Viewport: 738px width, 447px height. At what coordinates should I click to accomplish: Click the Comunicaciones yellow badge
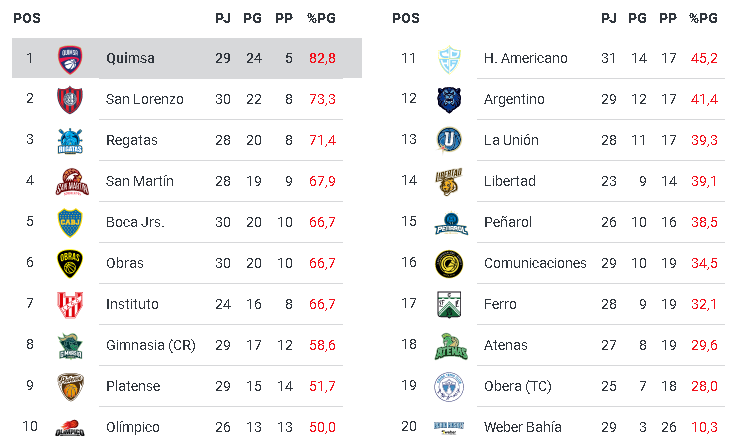(449, 263)
